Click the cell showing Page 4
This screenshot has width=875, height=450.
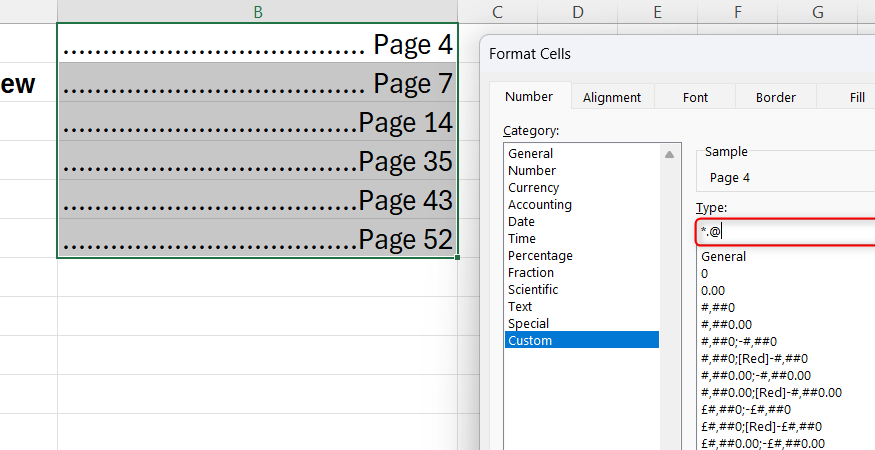coord(257,43)
